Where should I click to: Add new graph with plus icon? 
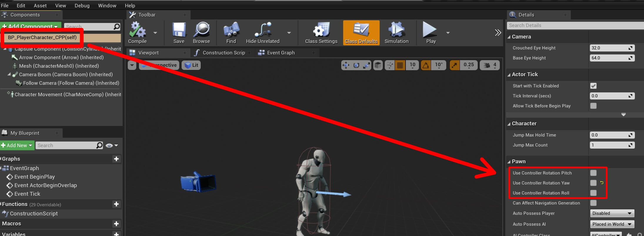tap(116, 159)
